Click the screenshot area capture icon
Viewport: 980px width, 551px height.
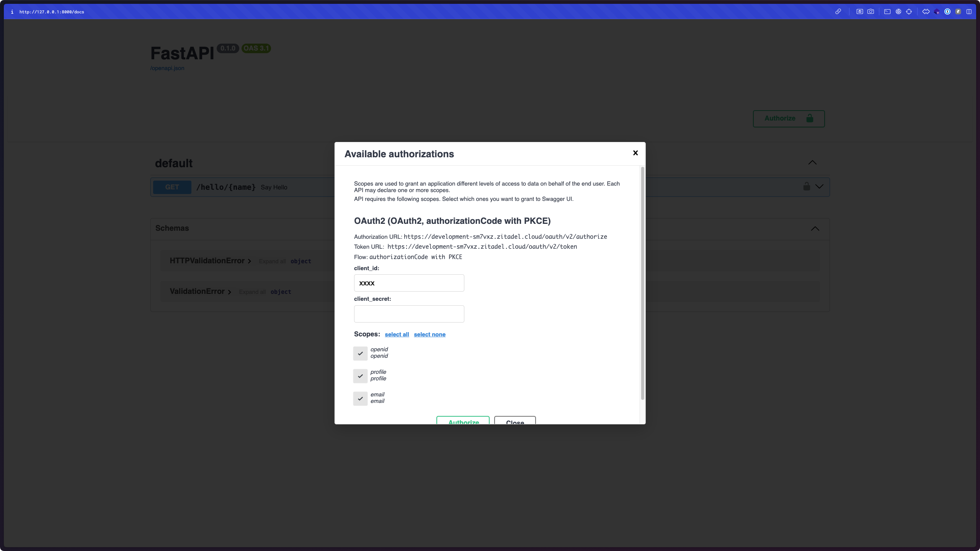click(x=859, y=11)
